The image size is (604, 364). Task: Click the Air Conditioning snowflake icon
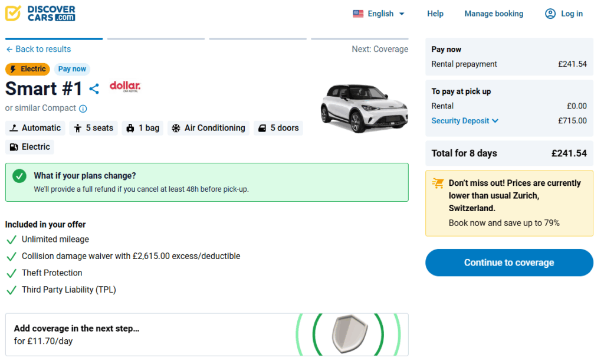pos(176,128)
